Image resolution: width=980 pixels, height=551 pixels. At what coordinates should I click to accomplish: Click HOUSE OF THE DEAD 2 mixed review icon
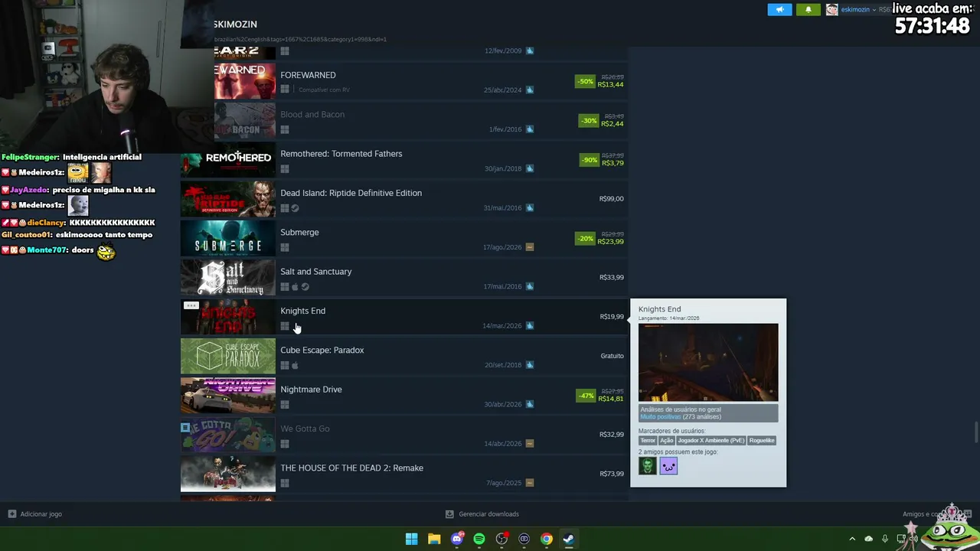point(530,483)
